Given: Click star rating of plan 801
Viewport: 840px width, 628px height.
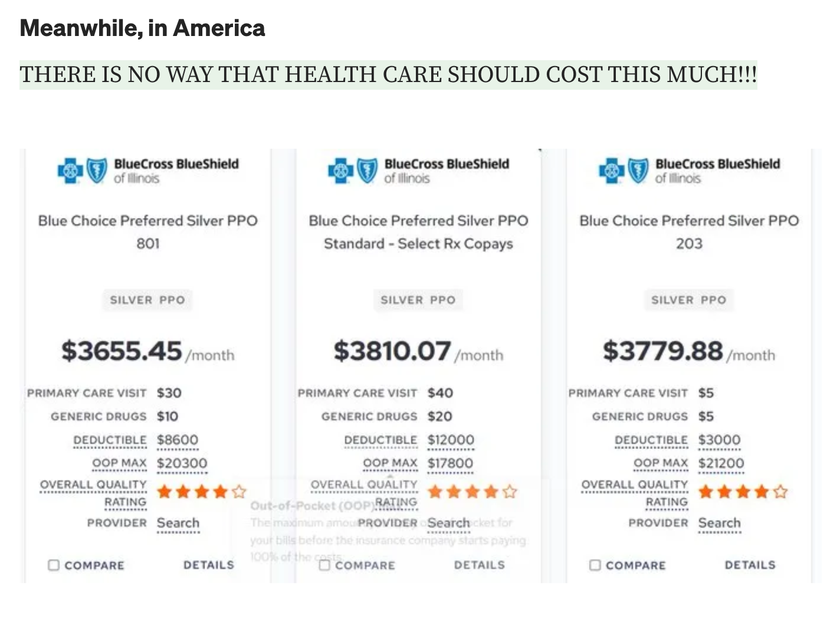Looking at the screenshot, I should [201, 492].
